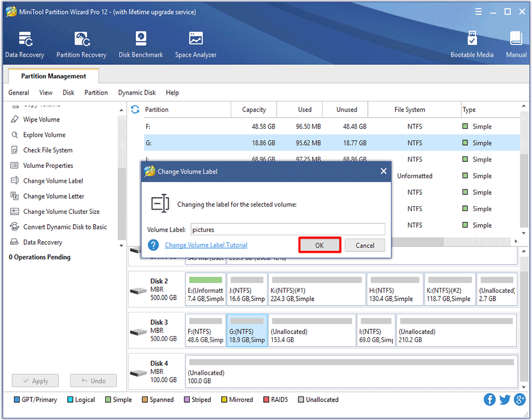
Task: Open Change Volume Label Tutorial link
Action: coord(206,245)
